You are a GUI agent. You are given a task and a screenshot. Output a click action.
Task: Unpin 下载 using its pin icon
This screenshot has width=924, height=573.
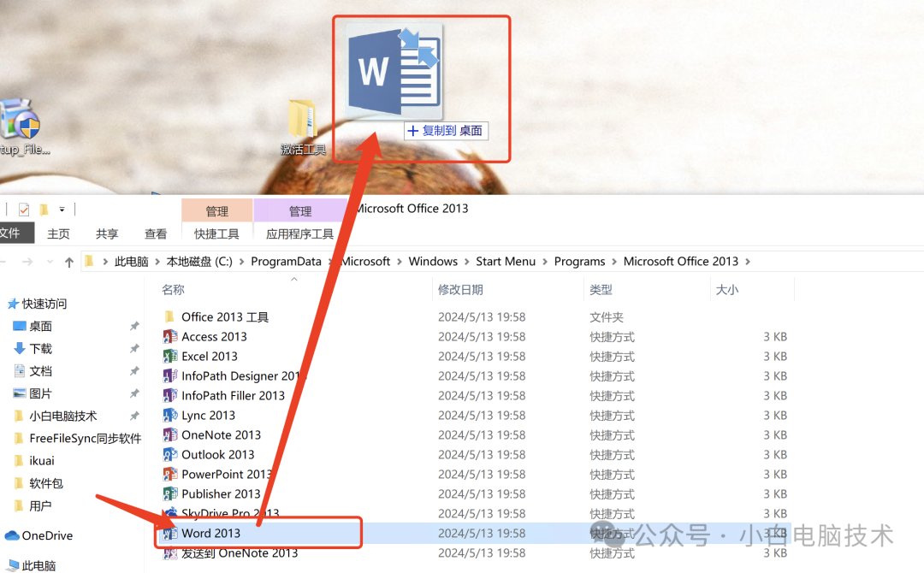134,349
